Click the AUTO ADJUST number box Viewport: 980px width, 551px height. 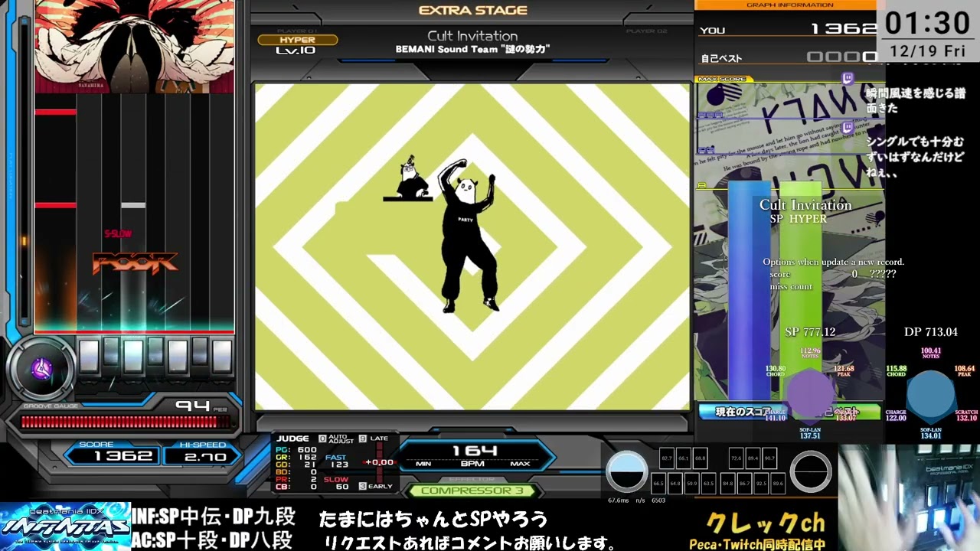322,439
